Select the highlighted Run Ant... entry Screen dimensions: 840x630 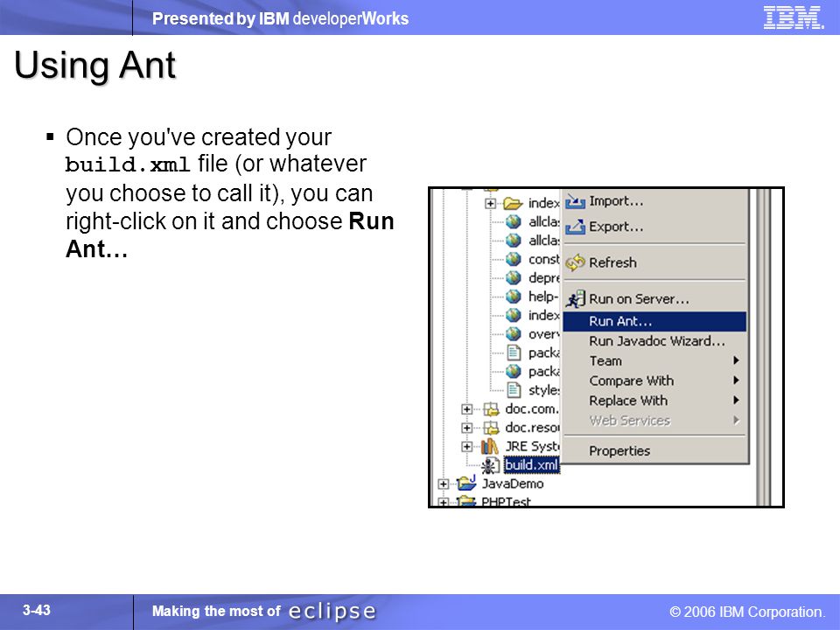654,321
